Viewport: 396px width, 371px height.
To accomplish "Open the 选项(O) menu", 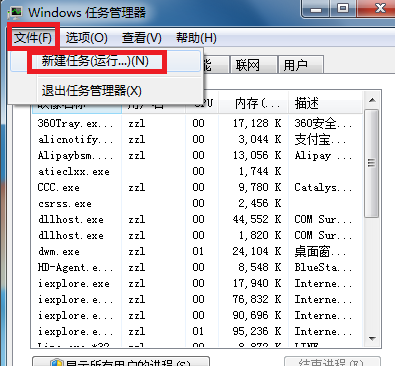I will click(x=86, y=37).
